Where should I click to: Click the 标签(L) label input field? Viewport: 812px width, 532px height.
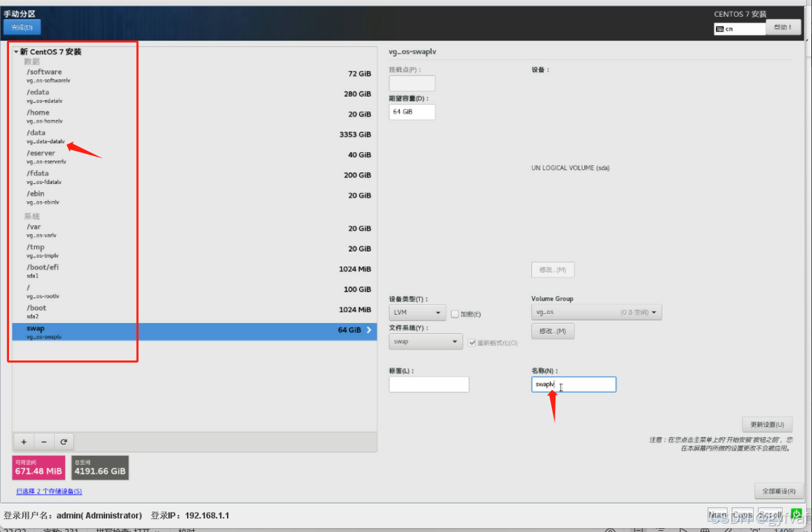point(429,384)
